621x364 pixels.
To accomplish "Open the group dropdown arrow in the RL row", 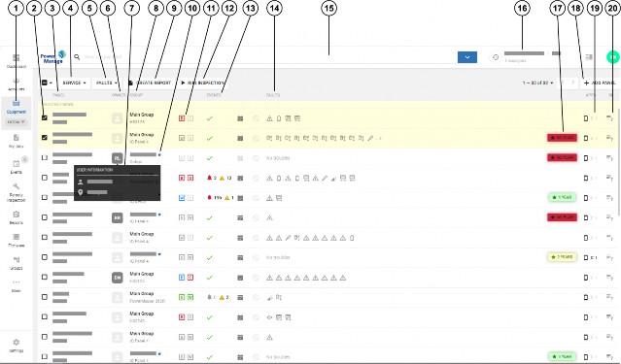I will tap(160, 154).
